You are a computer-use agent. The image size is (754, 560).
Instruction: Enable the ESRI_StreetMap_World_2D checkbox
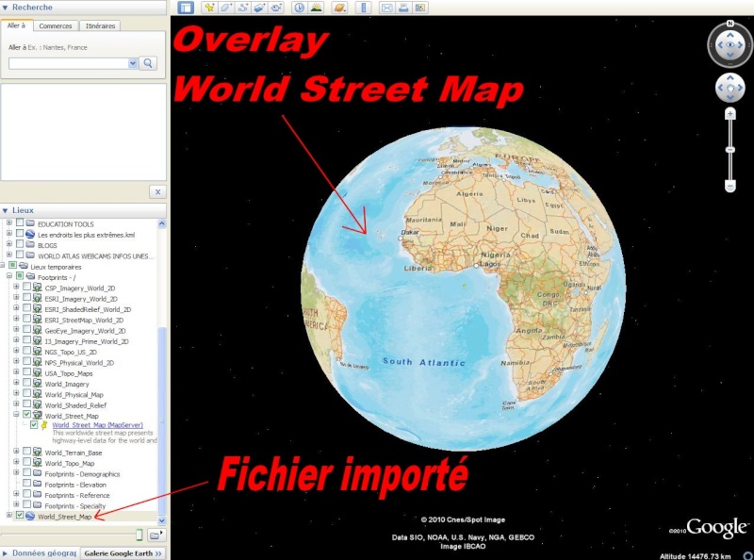27,320
